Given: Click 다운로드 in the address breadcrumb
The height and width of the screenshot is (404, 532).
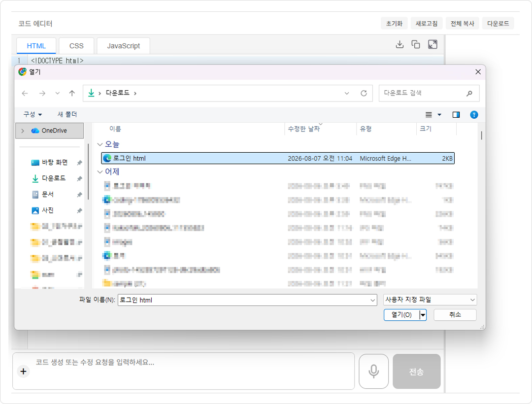Looking at the screenshot, I should pos(117,93).
